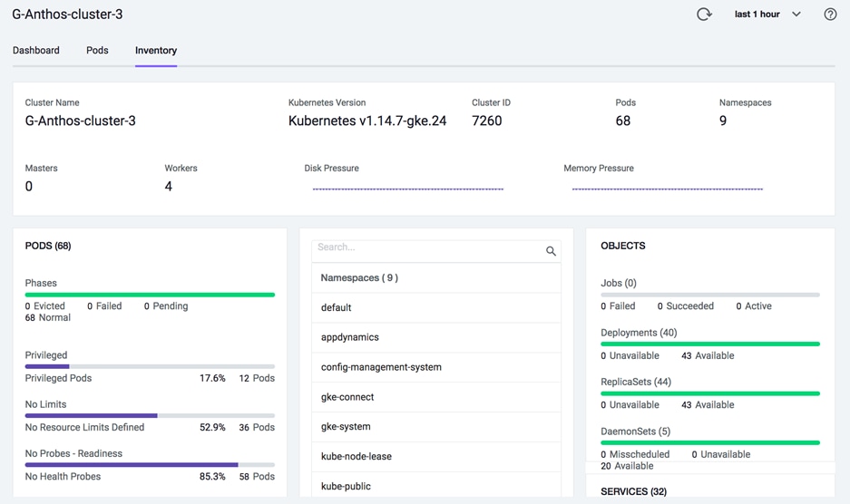Select the Inventory tab
Screen dimensions: 850x504
pyautogui.click(x=156, y=51)
